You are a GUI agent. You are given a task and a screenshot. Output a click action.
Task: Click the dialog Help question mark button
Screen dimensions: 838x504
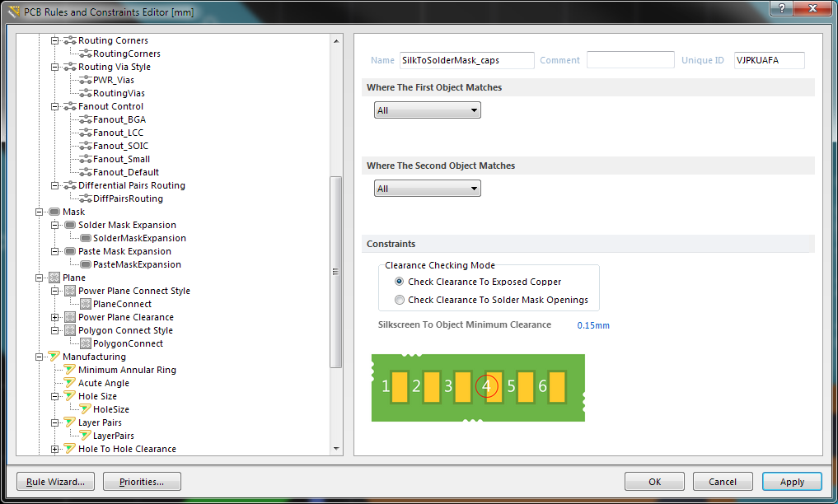[x=781, y=8]
